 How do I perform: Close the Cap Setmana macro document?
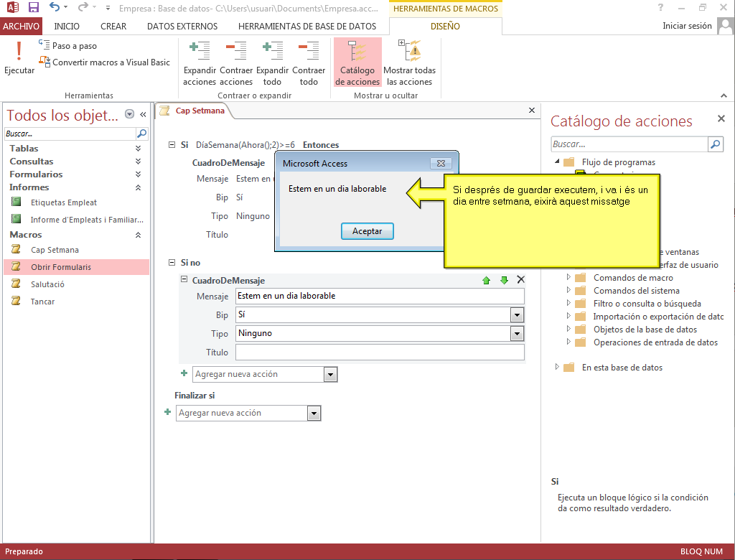pyautogui.click(x=532, y=111)
